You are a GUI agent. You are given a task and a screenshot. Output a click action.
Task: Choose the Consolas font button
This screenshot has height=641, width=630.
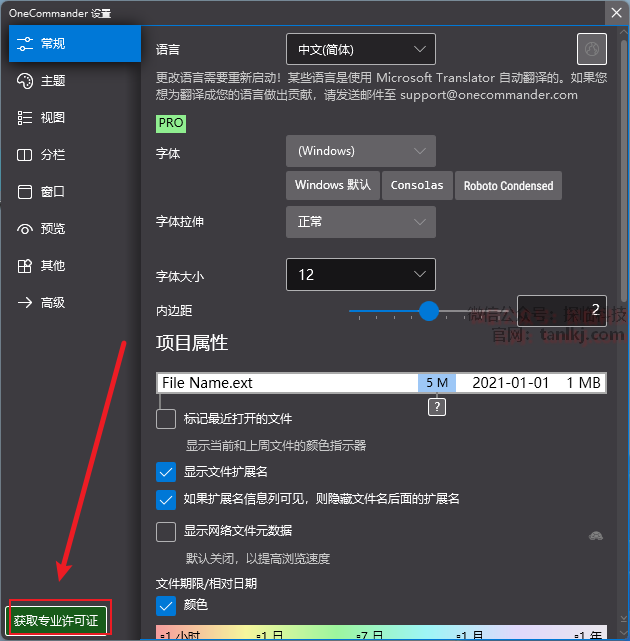tap(417, 185)
